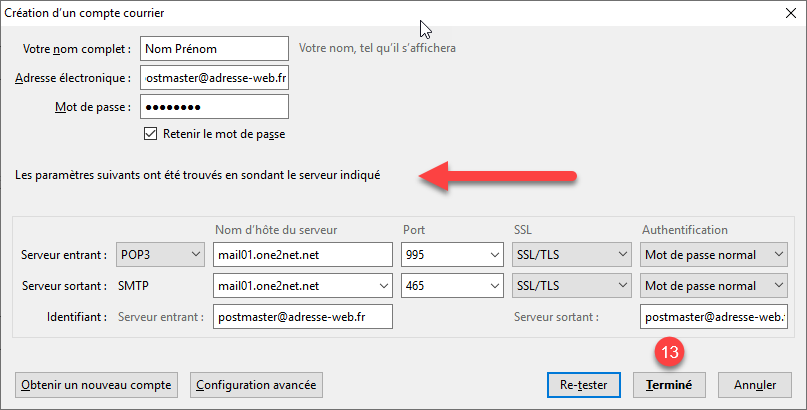Close the account creation dialog

[x=791, y=13]
